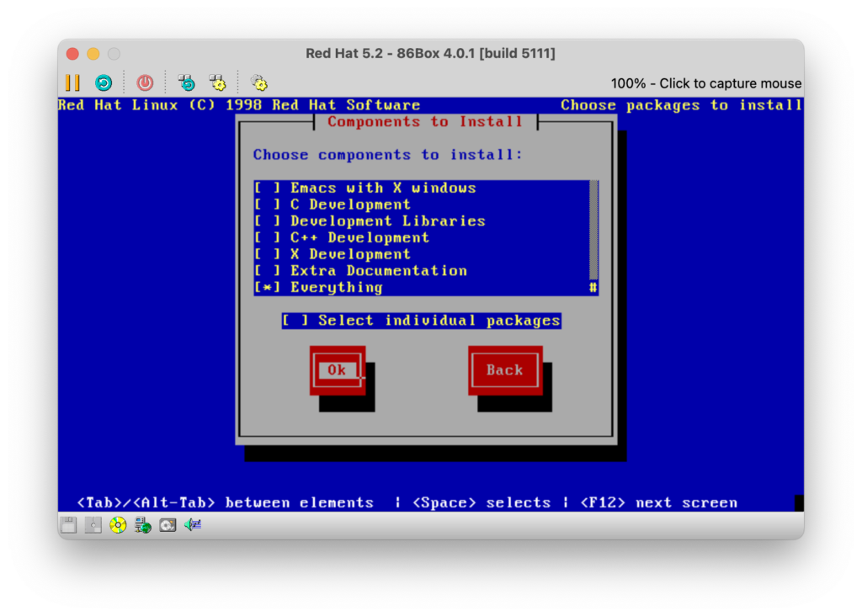Click the '<Space> selects' hint text
862x616 pixels.
pyautogui.click(x=482, y=502)
